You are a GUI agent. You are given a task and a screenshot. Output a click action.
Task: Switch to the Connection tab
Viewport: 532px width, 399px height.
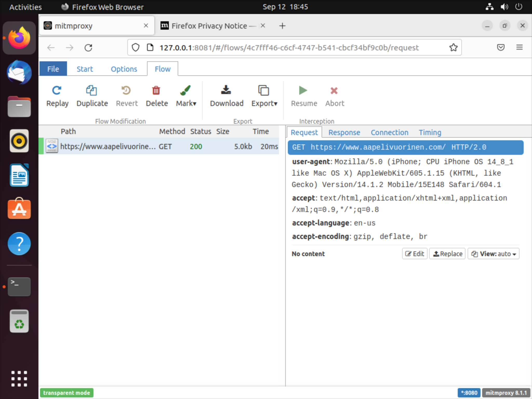389,132
